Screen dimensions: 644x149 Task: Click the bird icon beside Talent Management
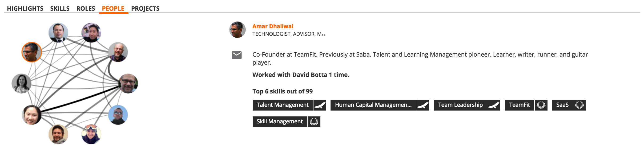pos(320,105)
